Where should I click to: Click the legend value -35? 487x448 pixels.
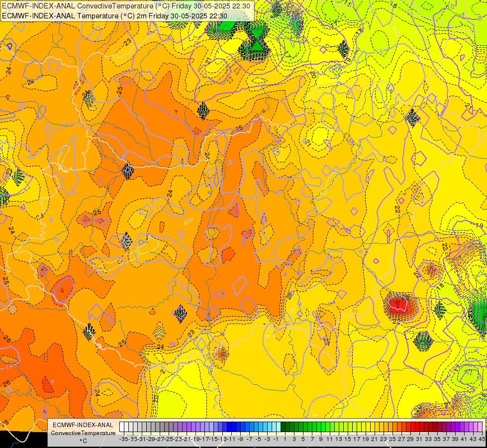pos(123,439)
